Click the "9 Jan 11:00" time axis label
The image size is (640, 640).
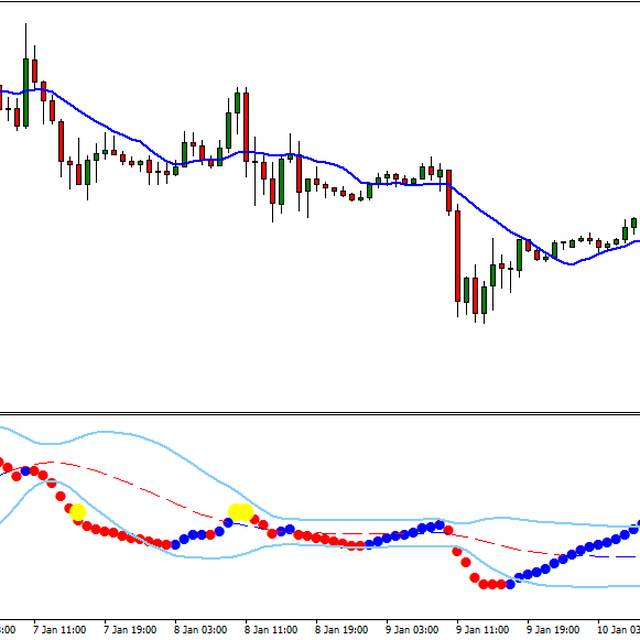tap(482, 630)
